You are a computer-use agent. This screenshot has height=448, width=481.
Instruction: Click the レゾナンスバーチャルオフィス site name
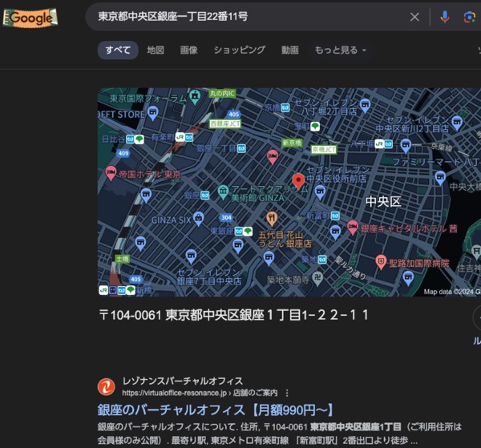[x=183, y=381]
